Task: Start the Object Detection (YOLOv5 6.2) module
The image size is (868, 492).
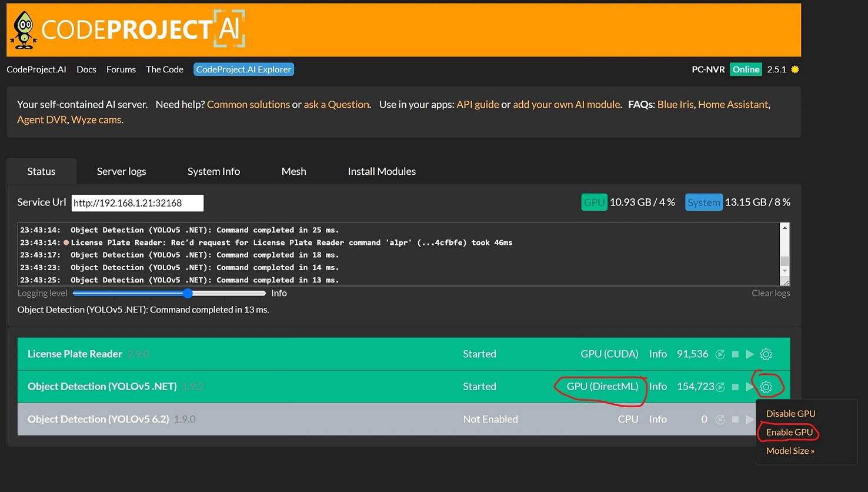Action: (x=750, y=420)
